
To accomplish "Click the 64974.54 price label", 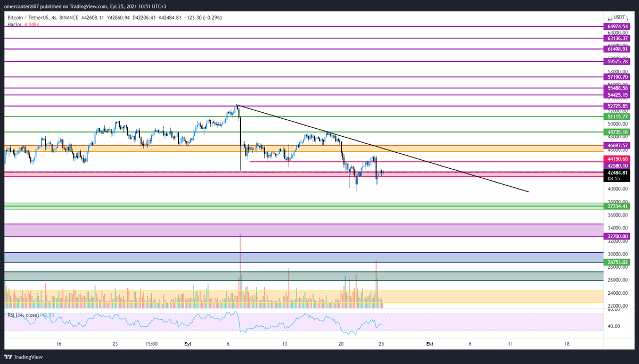I will point(618,26).
